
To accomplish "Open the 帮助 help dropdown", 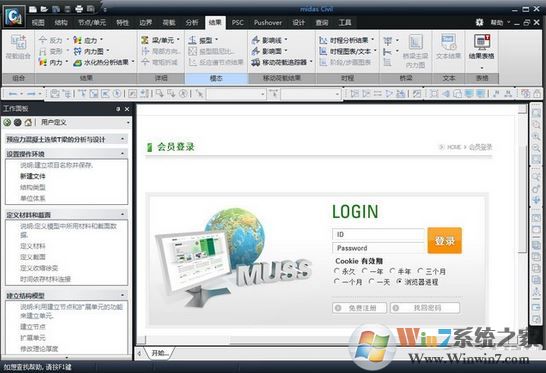I will click(500, 23).
